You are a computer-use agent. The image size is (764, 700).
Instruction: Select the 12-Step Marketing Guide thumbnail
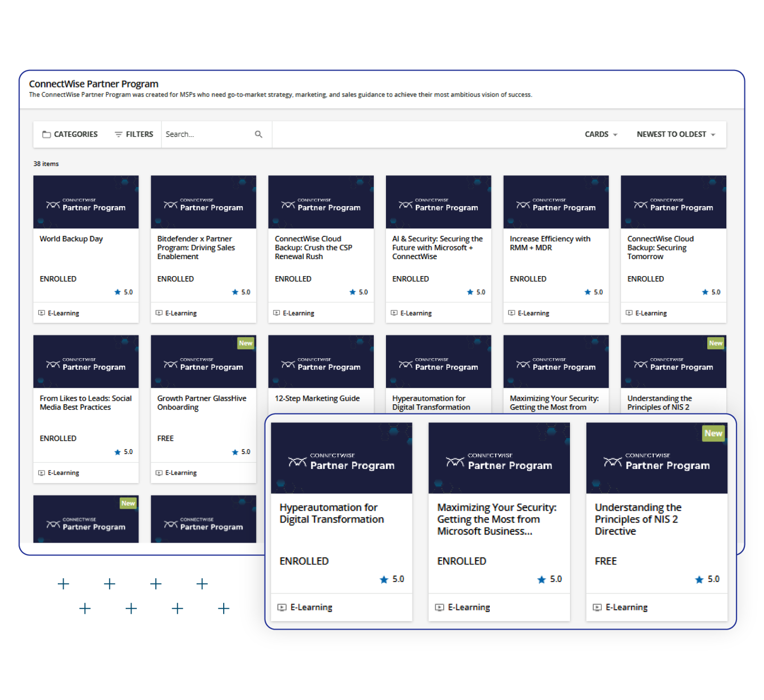(x=321, y=361)
